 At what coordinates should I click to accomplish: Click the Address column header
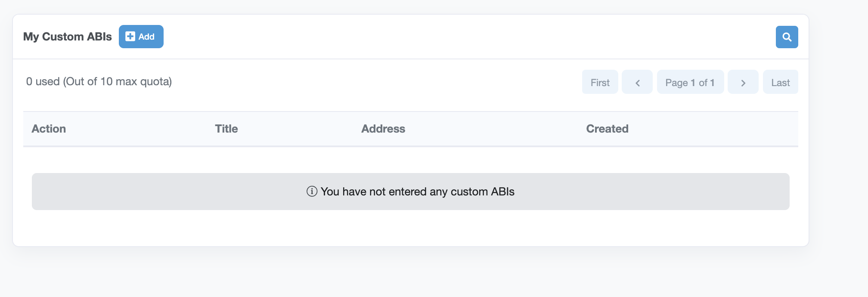click(383, 129)
